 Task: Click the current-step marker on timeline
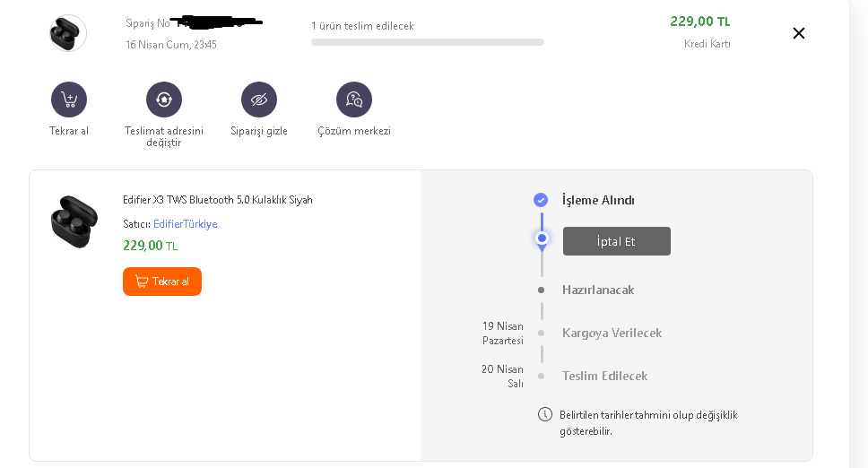[542, 238]
